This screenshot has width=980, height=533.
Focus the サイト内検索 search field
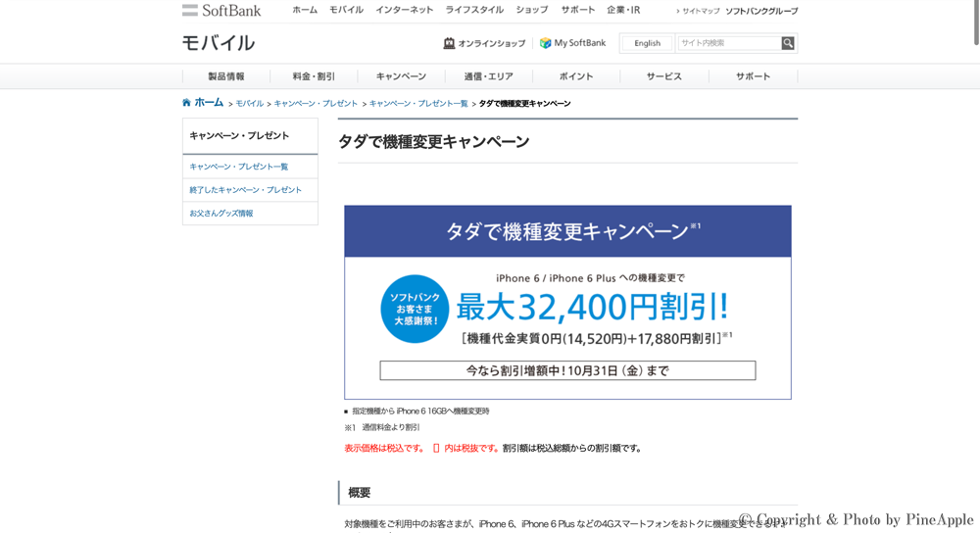pyautogui.click(x=728, y=43)
